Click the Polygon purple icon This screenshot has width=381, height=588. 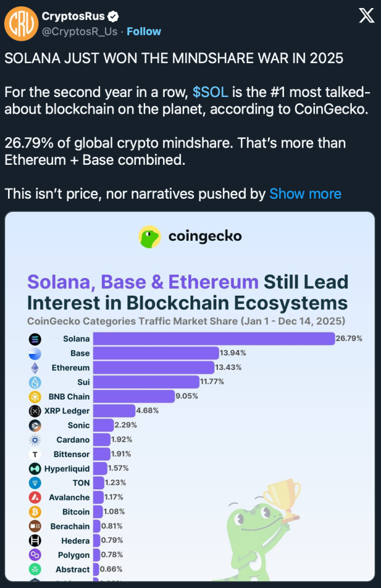[35, 555]
